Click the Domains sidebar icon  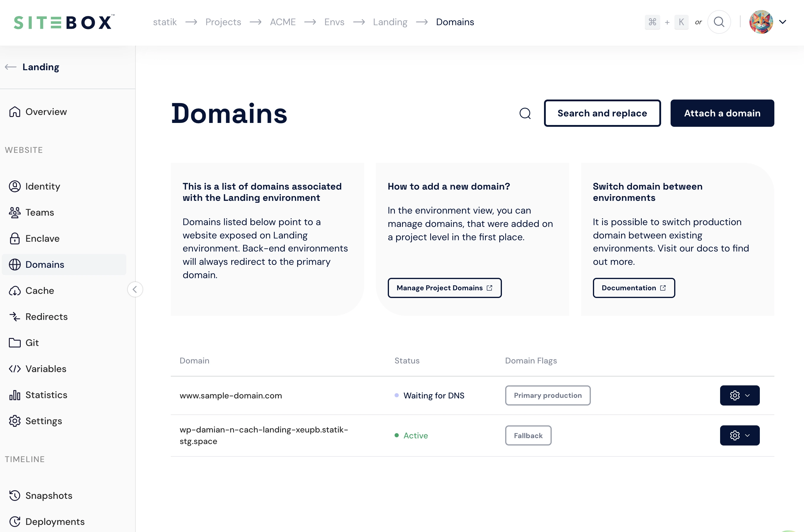15,264
